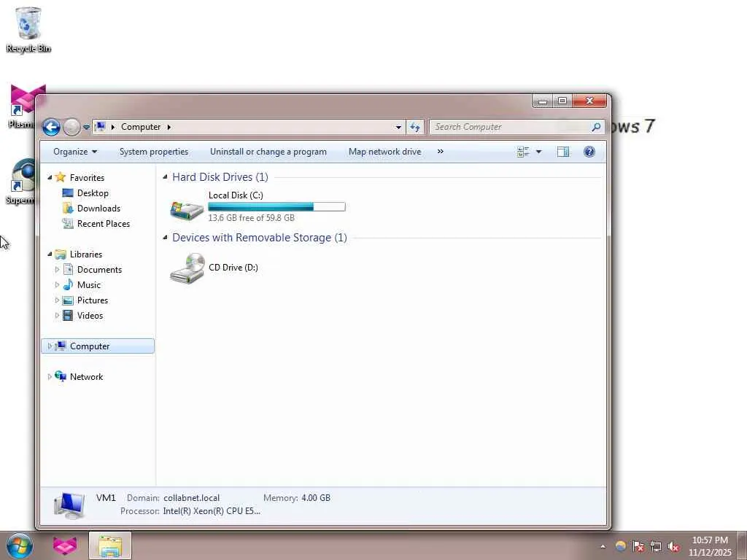
Task: Select the Computer breadcrumb in address bar
Action: click(141, 127)
